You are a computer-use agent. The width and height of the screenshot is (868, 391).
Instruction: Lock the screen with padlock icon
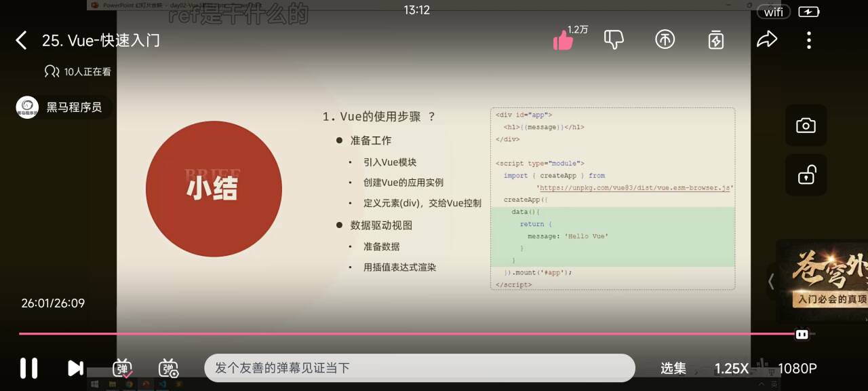point(806,175)
